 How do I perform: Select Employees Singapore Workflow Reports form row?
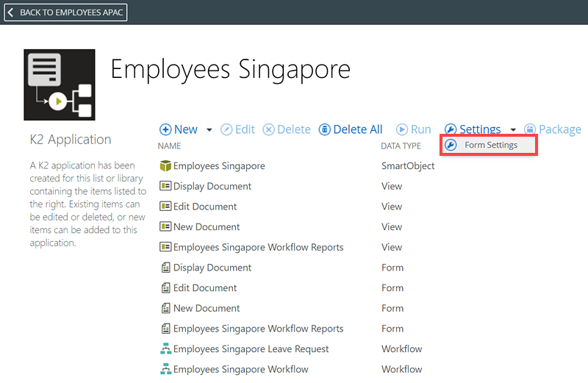pos(297,328)
